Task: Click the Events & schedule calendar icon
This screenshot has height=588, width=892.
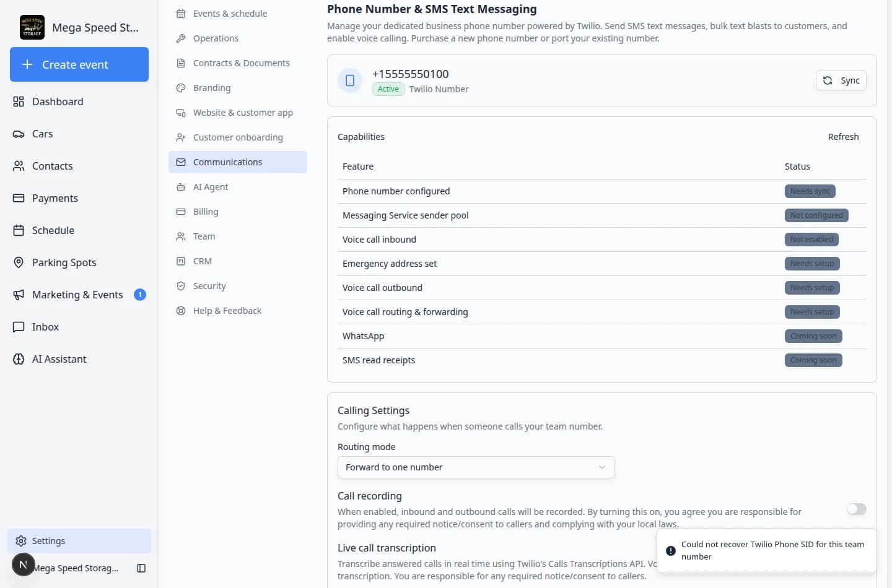Action: (x=181, y=14)
